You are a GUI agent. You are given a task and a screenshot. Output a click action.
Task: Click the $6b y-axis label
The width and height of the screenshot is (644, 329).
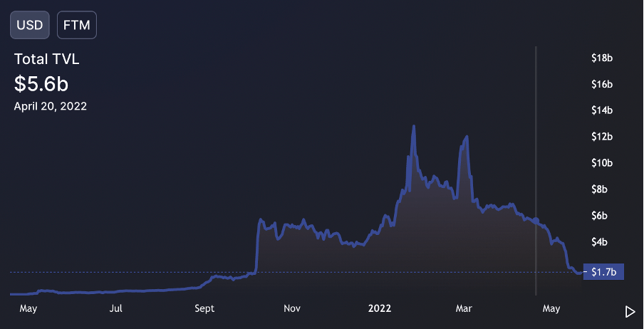(600, 216)
